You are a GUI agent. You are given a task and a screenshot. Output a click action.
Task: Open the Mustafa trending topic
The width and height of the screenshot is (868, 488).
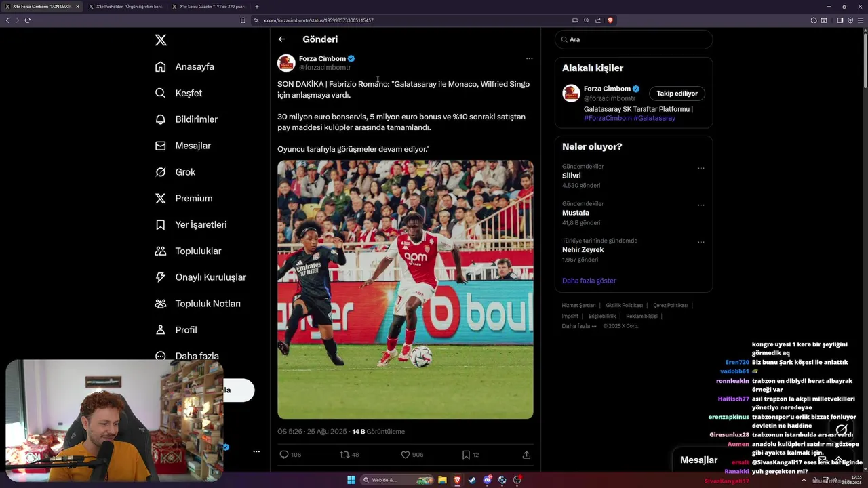coord(576,213)
